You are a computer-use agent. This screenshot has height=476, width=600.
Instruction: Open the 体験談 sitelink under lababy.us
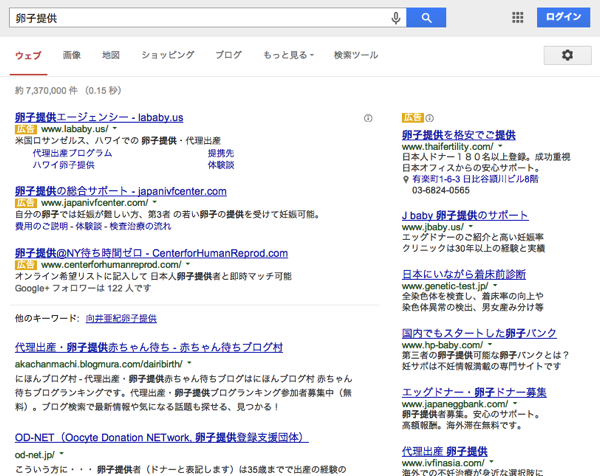point(221,165)
